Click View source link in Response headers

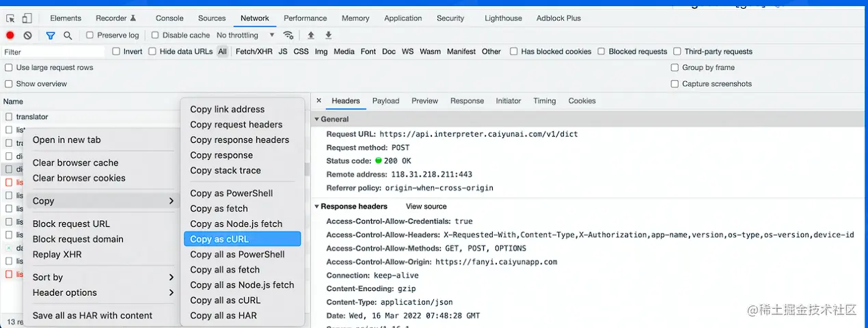point(426,206)
